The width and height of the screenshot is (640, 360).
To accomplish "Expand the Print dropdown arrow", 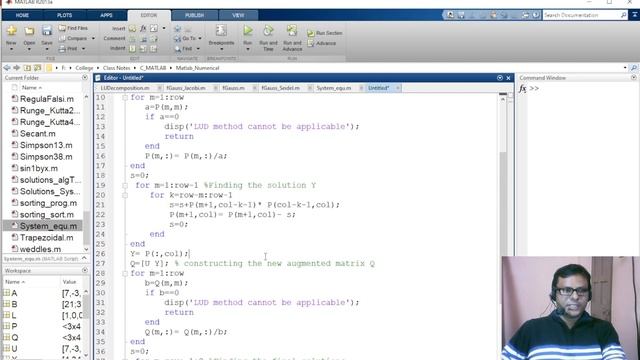I will (x=84, y=49).
